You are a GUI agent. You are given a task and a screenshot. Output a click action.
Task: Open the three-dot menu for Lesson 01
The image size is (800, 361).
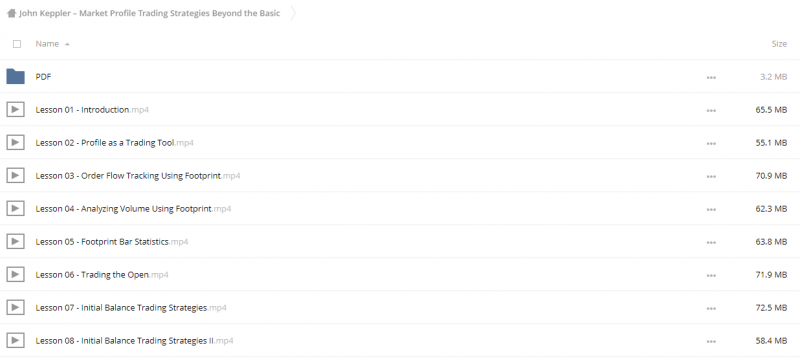point(711,110)
